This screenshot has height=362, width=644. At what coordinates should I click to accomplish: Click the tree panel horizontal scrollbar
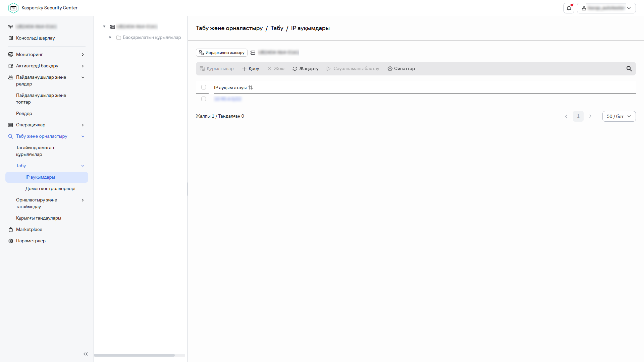134,355
